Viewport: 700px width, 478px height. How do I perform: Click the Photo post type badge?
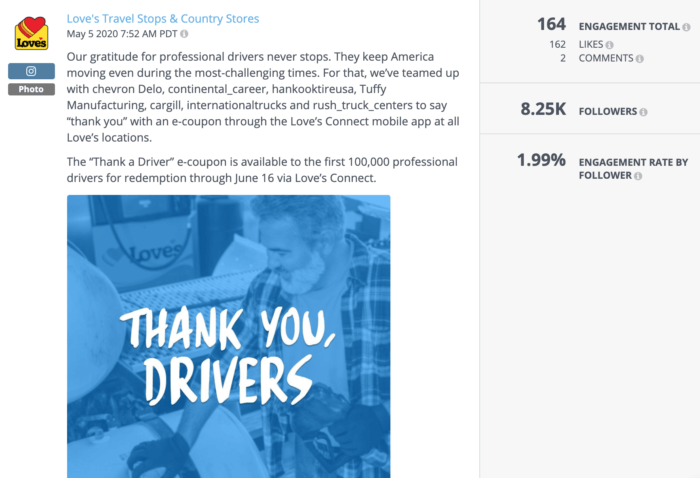tap(31, 89)
